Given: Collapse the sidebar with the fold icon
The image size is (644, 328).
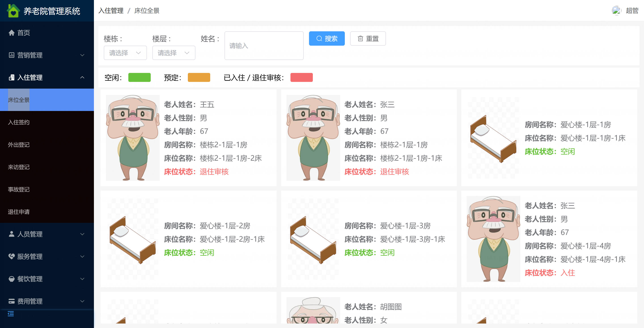Looking at the screenshot, I should tap(11, 313).
